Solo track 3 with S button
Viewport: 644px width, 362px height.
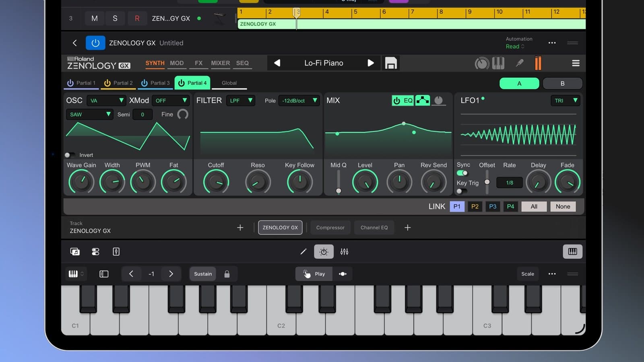pos(115,19)
